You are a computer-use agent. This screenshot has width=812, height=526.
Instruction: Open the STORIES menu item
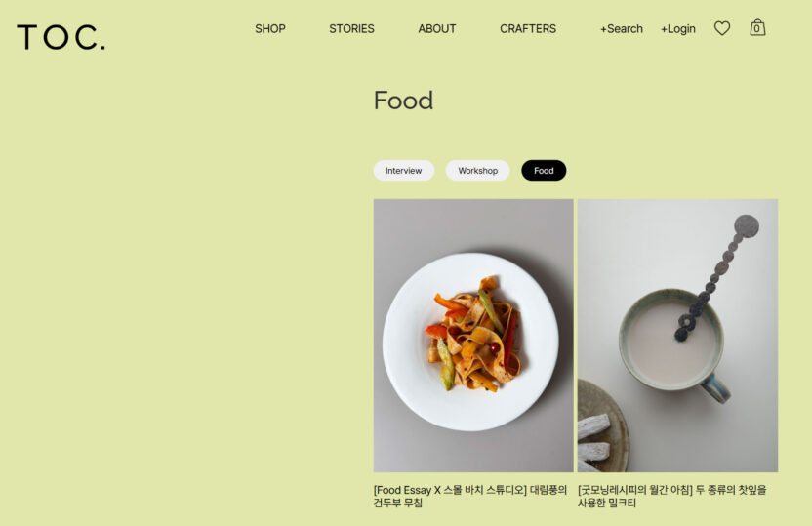click(x=351, y=29)
